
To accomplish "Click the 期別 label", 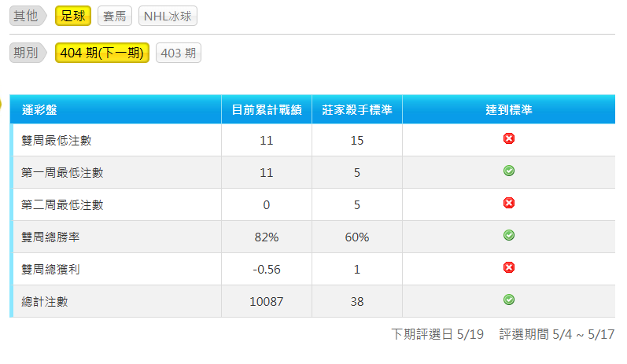I will pos(28,53).
